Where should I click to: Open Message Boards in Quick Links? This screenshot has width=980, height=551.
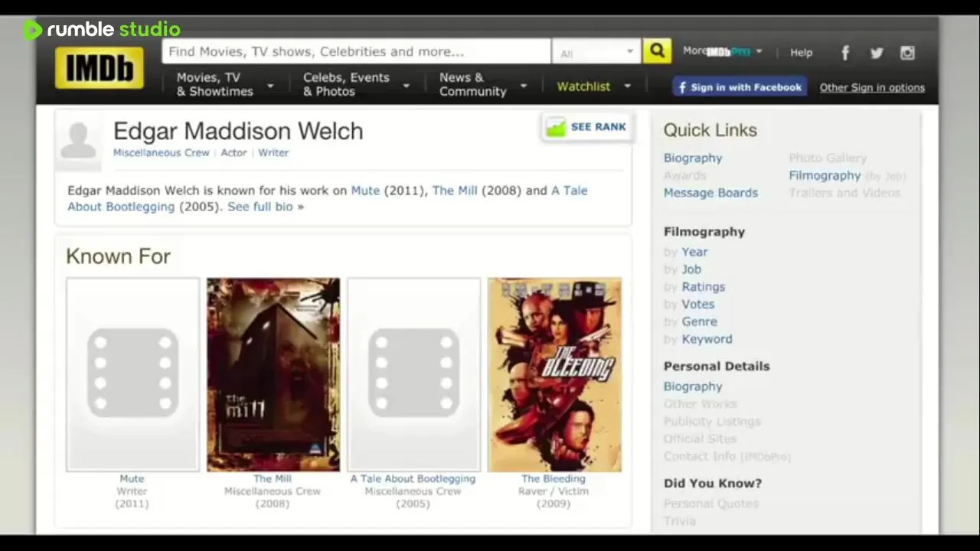click(710, 193)
